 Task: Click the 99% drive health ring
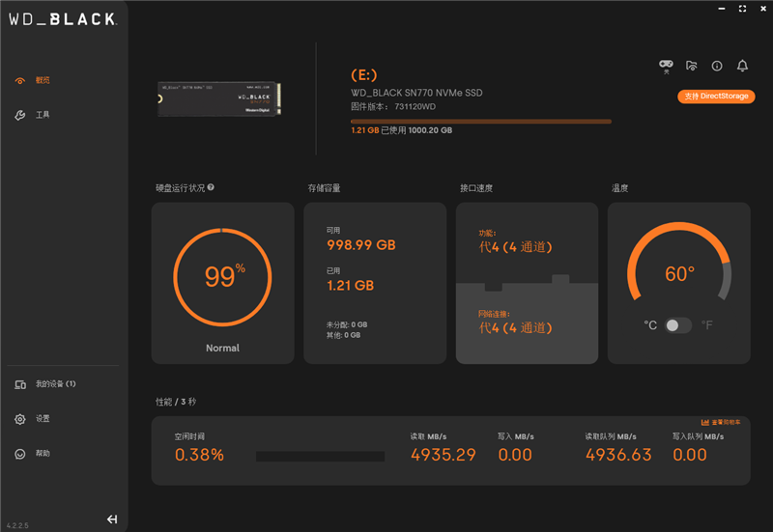click(222, 277)
